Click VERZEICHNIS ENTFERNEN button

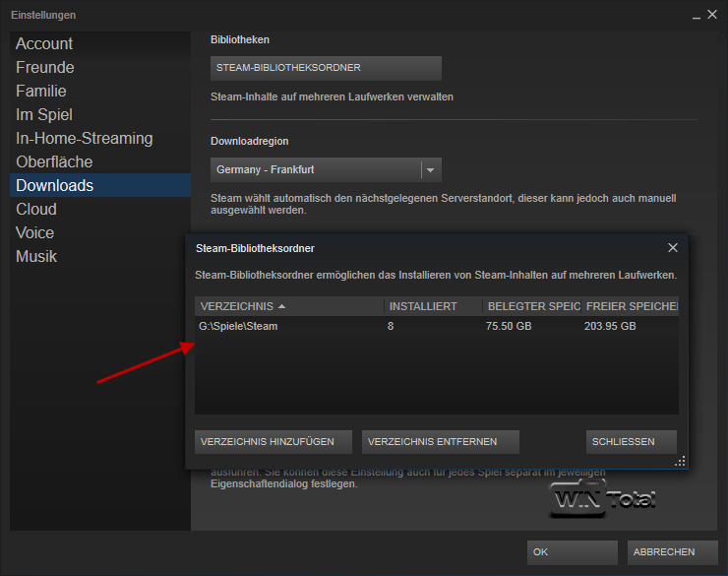[x=441, y=442]
